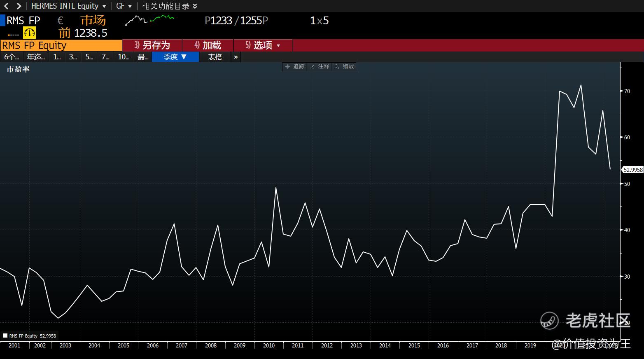Click the 2012 x-axis label
Screen dimensions: 644x359
327,345
